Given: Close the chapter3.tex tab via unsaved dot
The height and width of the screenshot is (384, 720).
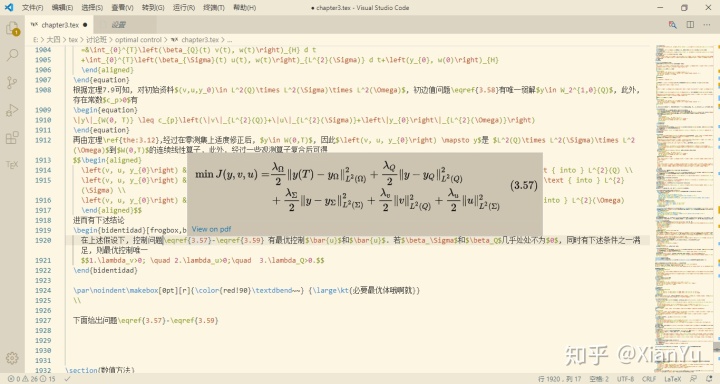Looking at the screenshot, I should coord(85,25).
